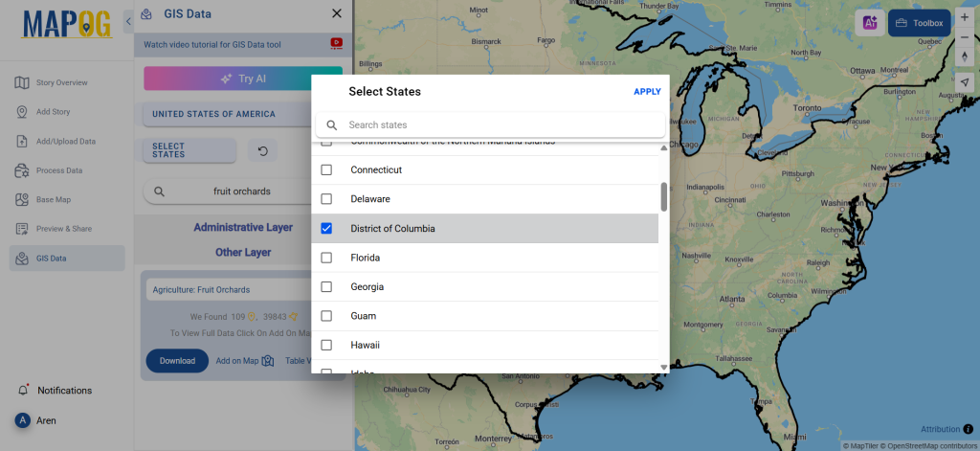Click the Download button
This screenshot has height=451, width=980.
click(177, 361)
